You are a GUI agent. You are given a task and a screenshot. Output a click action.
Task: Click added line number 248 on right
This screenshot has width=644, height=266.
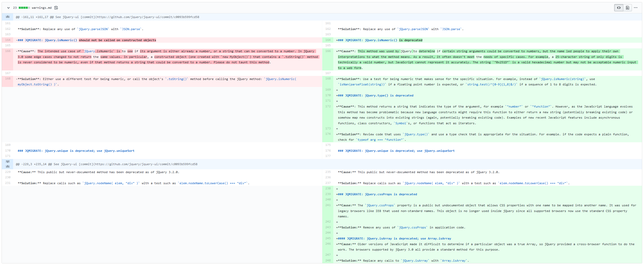tap(328, 261)
